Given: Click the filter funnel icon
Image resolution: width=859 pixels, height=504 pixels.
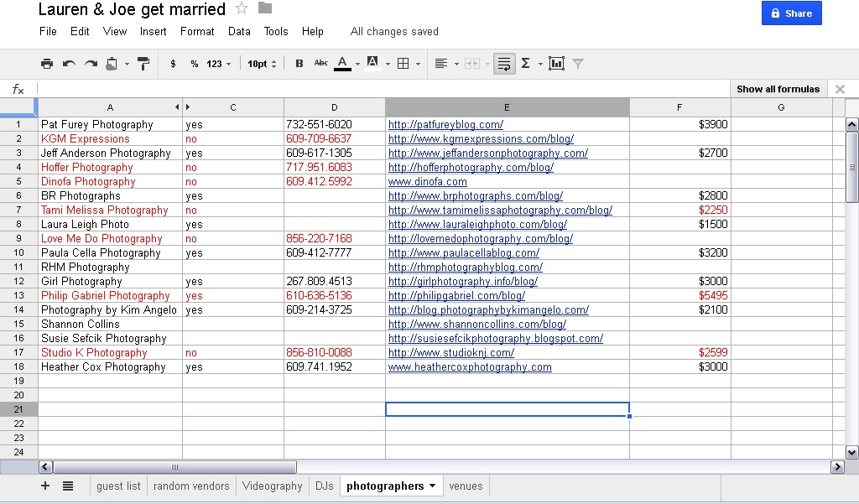Looking at the screenshot, I should click(578, 64).
